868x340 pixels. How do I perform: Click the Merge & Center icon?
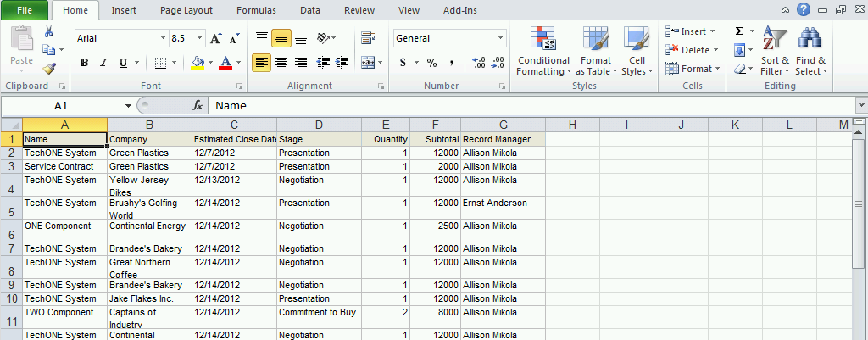(368, 63)
